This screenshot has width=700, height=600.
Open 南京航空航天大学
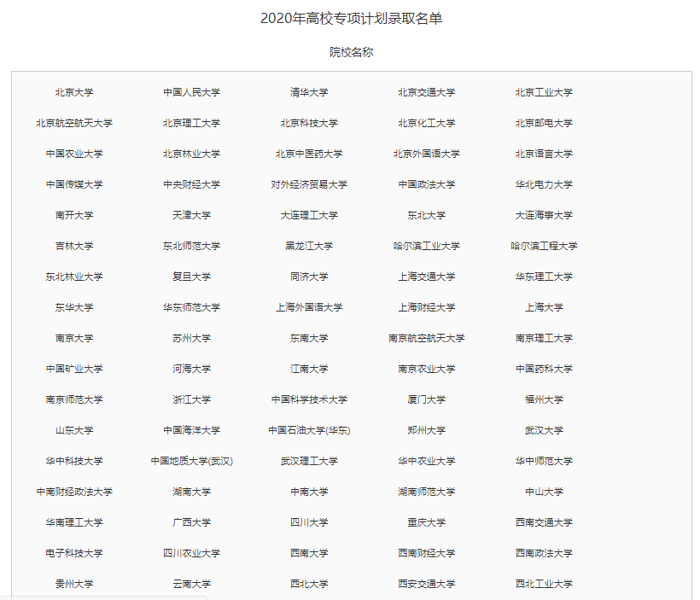tap(426, 338)
